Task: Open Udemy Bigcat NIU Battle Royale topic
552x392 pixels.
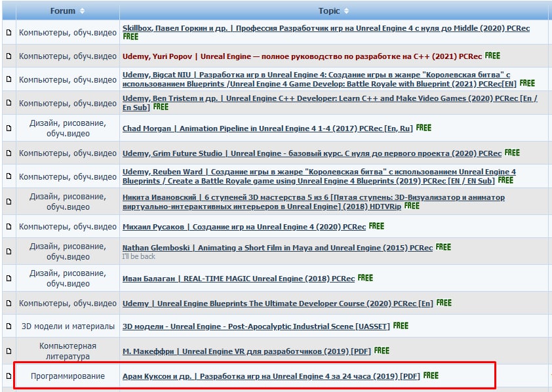Action: (319, 79)
